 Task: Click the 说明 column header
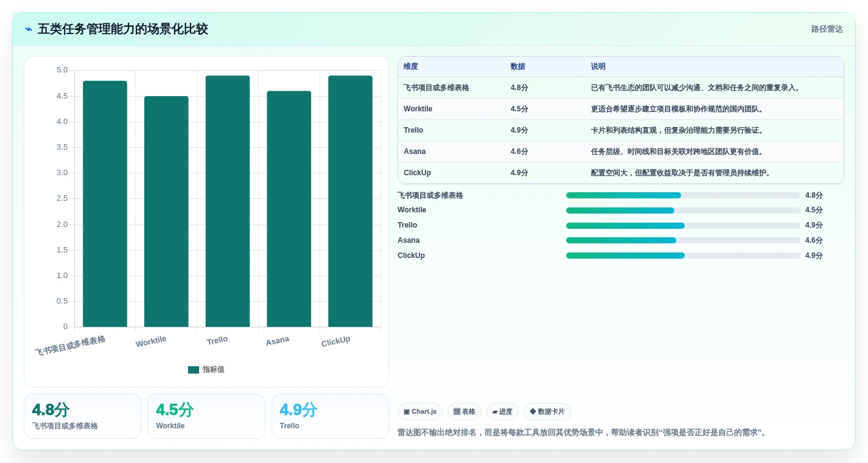pos(598,67)
